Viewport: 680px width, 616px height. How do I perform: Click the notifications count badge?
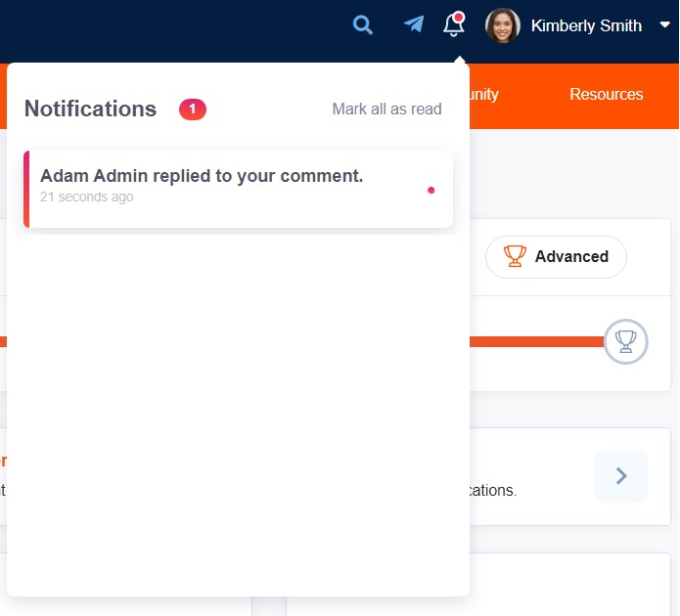tap(193, 110)
